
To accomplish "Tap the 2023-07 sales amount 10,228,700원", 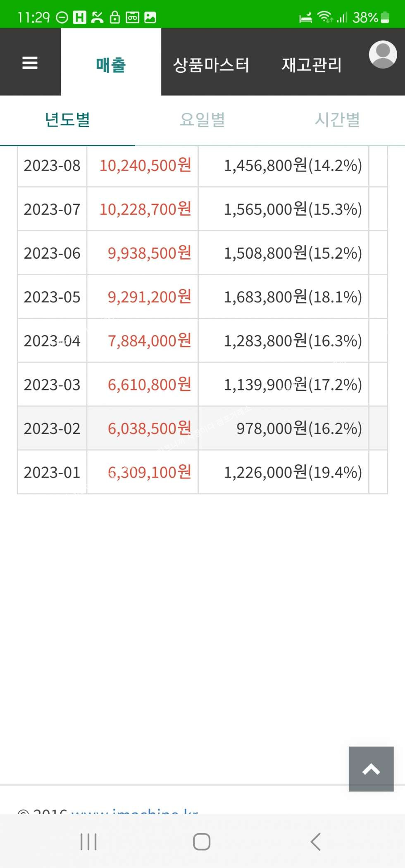I will [x=145, y=209].
